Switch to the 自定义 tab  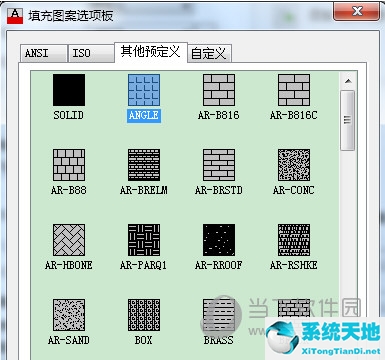[209, 53]
